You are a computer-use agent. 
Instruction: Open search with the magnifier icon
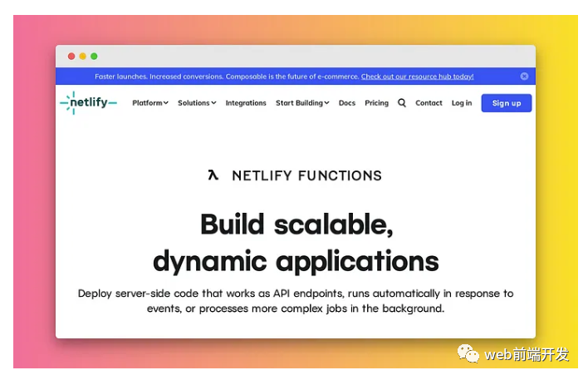pos(402,103)
